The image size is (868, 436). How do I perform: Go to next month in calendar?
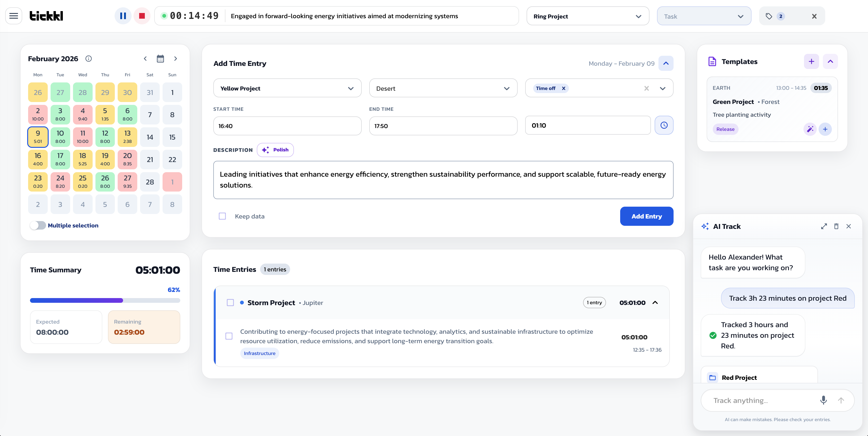click(176, 59)
